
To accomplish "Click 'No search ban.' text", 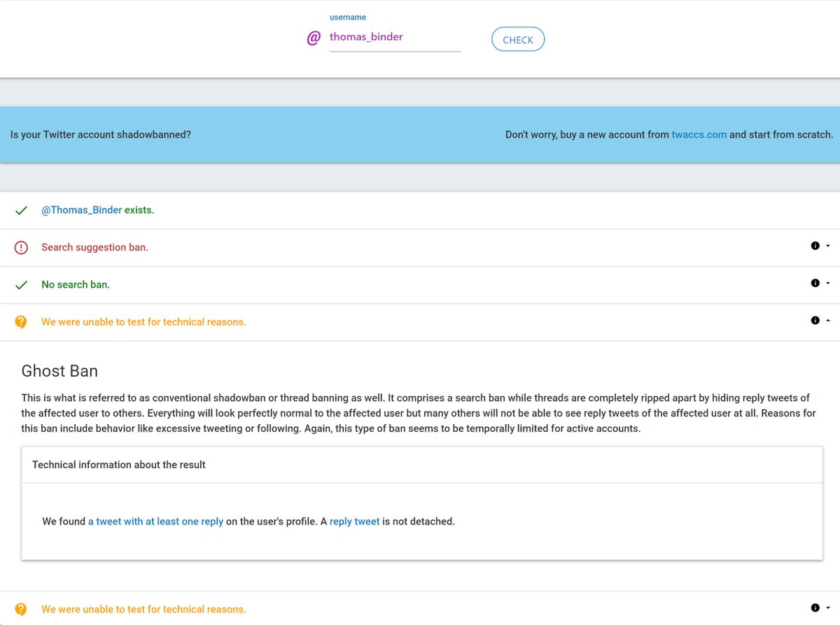I will click(76, 284).
